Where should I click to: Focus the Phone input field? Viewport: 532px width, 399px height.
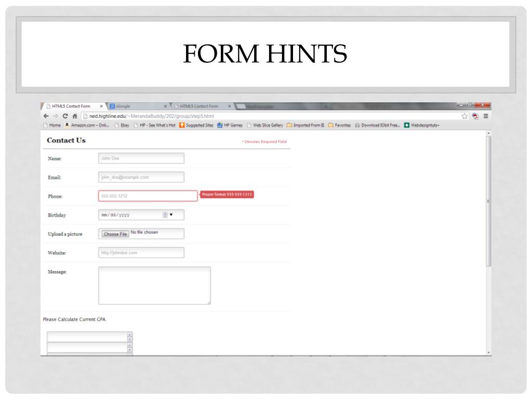pyautogui.click(x=148, y=196)
